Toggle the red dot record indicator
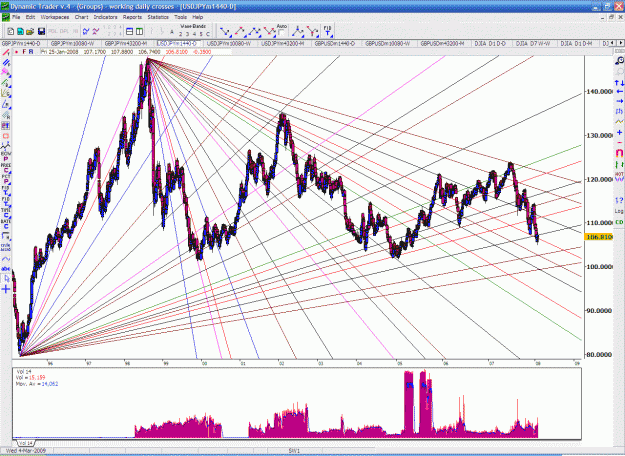The height and width of the screenshot is (456, 625). (x=16, y=52)
